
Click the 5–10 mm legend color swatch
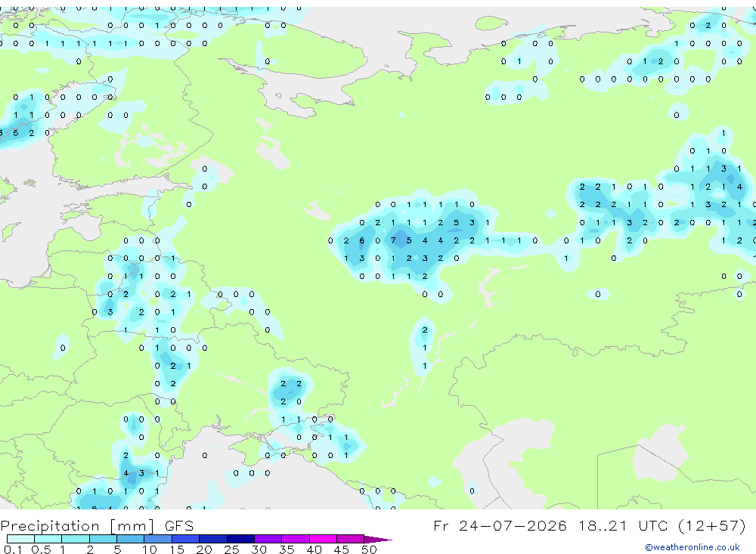pyautogui.click(x=131, y=539)
